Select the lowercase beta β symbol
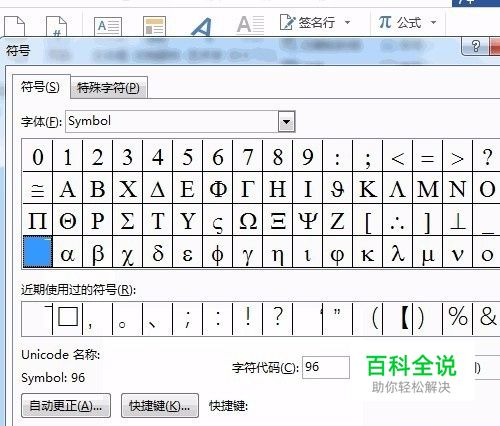Viewport: 500px width, 426px height. 97,252
